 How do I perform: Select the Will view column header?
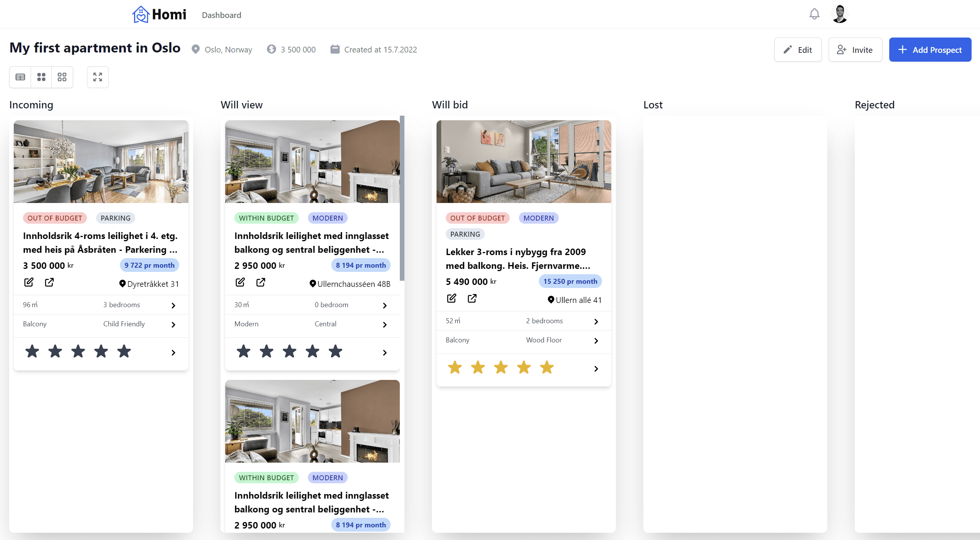point(242,105)
